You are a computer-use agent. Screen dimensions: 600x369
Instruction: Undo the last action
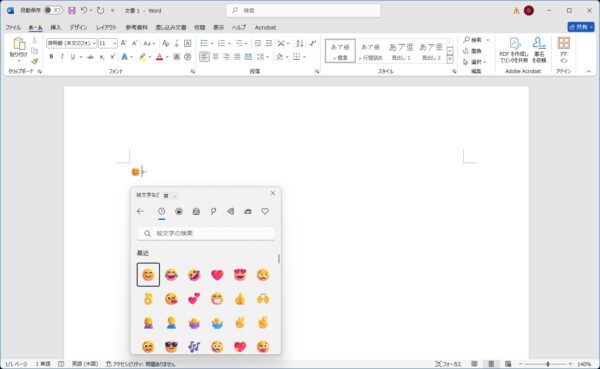pos(84,11)
